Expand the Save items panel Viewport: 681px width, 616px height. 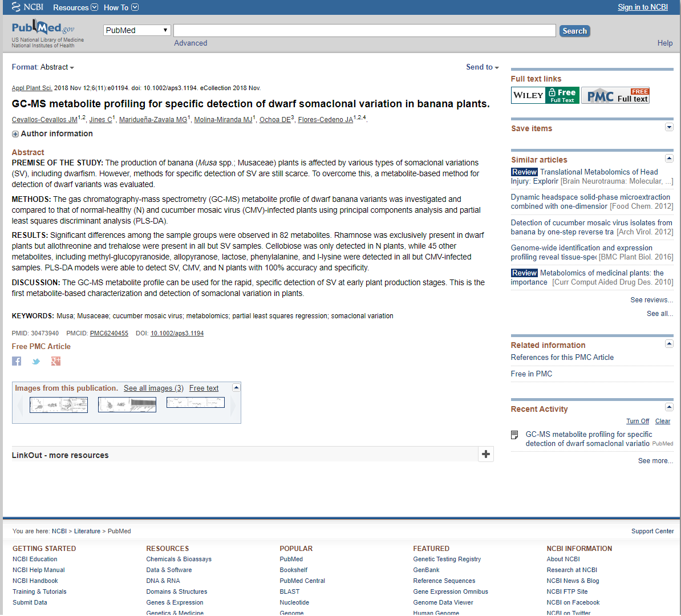click(669, 127)
